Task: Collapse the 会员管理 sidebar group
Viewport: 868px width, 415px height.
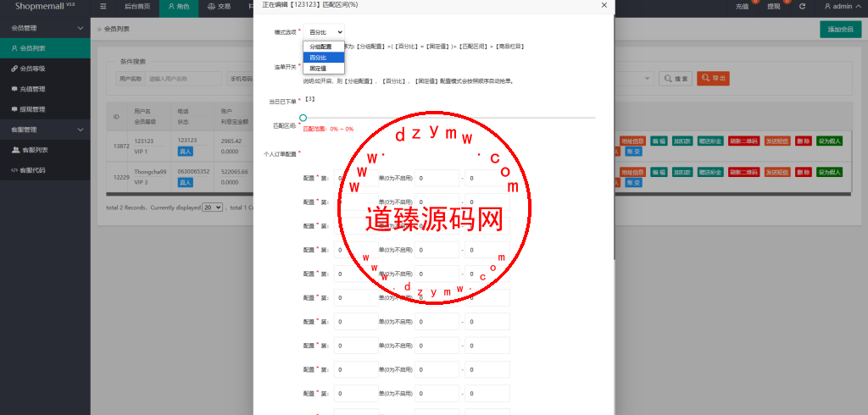Action: pos(45,28)
